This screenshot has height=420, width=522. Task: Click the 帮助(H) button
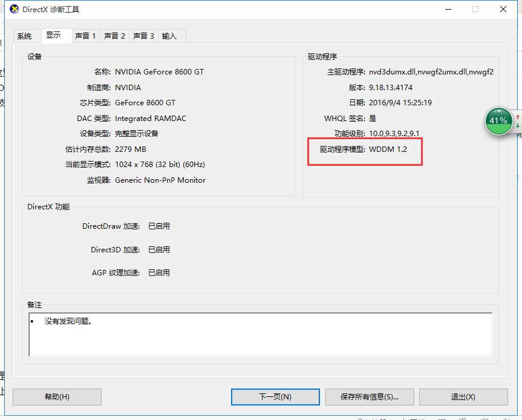tap(56, 397)
